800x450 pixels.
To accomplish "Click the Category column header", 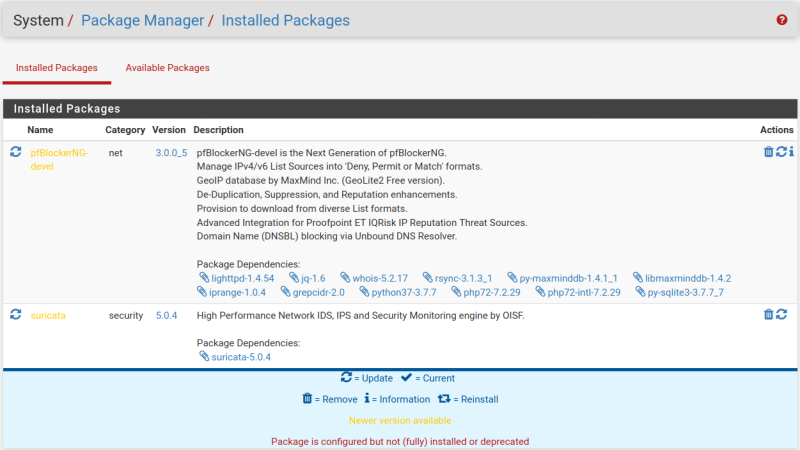I will (125, 130).
